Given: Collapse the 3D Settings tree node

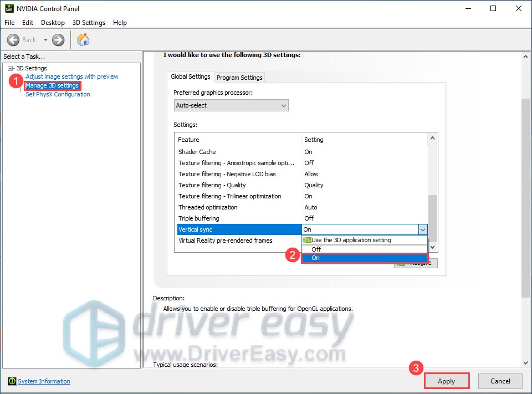Looking at the screenshot, I should 10,68.
